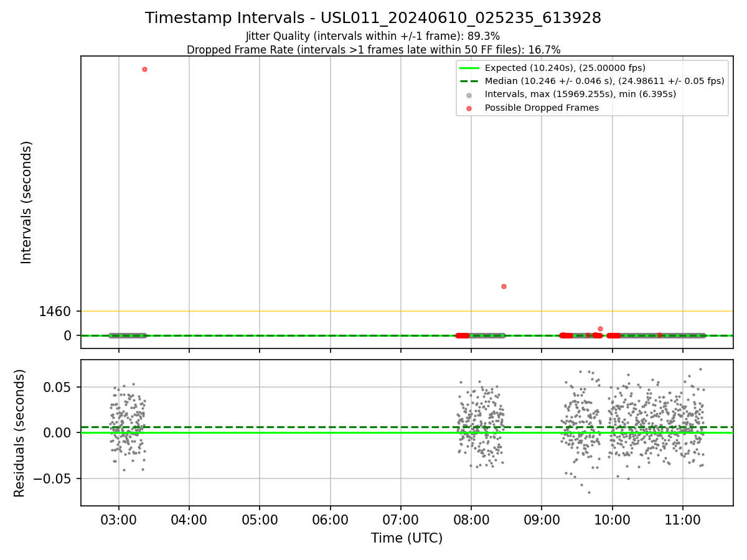Screen dimensions: 747x560
Task: Click the '07:00' time tick label
Action: click(401, 519)
